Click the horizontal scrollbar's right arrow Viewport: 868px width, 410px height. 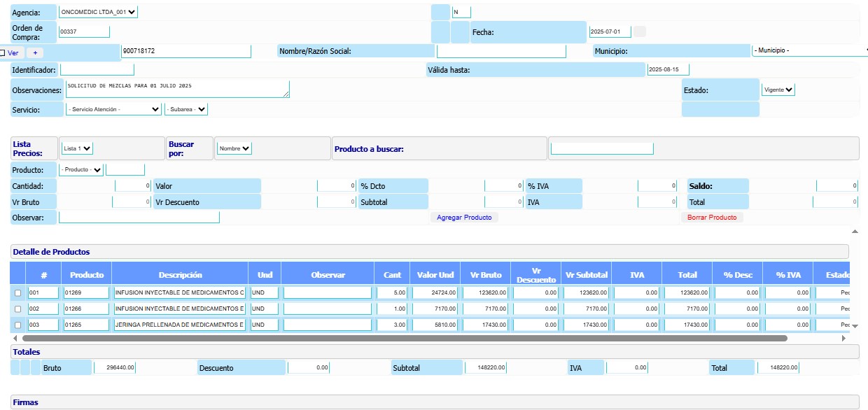[x=843, y=338]
